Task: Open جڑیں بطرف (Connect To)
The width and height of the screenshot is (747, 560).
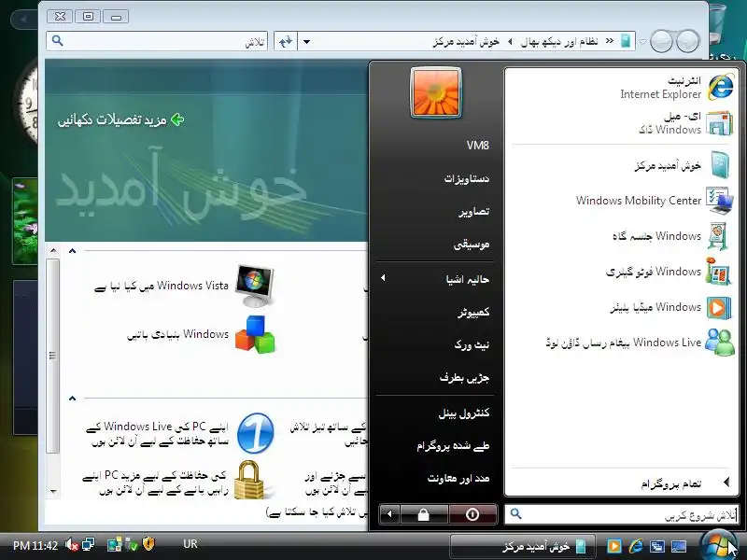Action: [464, 378]
